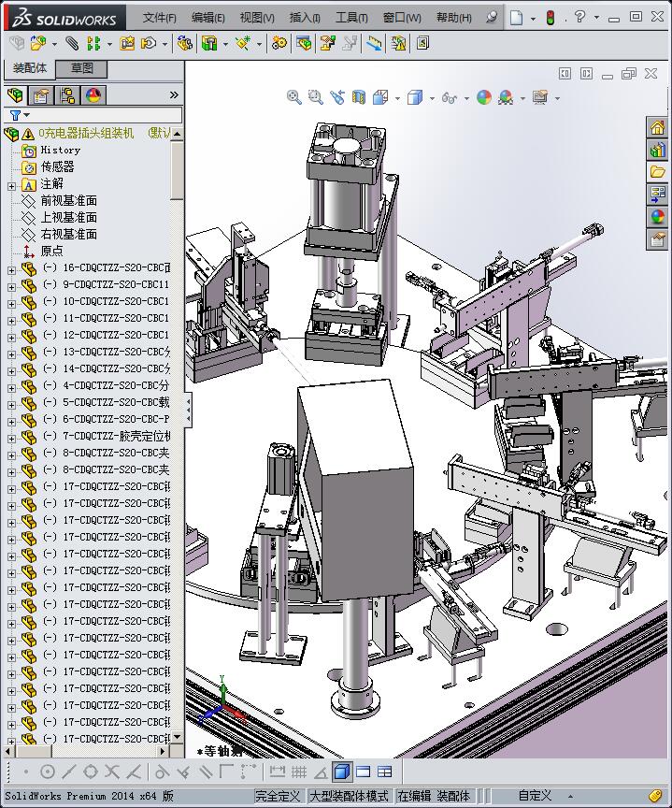The height and width of the screenshot is (808, 672).
Task: Click the Section View icon
Action: [359, 97]
